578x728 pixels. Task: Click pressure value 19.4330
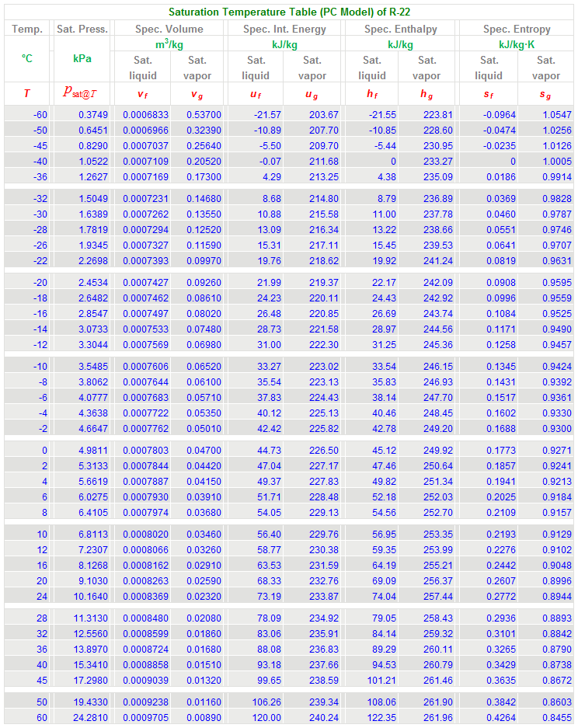tap(91, 702)
